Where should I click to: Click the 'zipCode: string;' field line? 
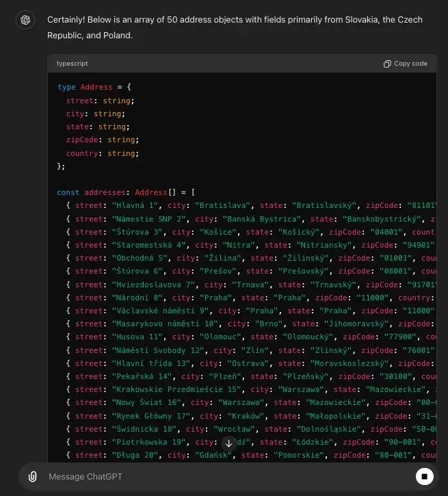[x=102, y=140]
